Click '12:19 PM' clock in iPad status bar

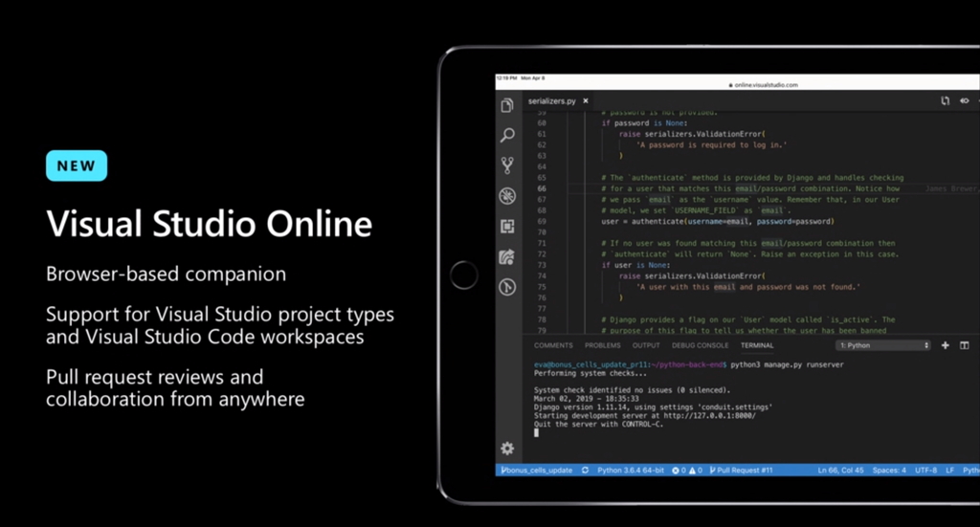point(507,78)
